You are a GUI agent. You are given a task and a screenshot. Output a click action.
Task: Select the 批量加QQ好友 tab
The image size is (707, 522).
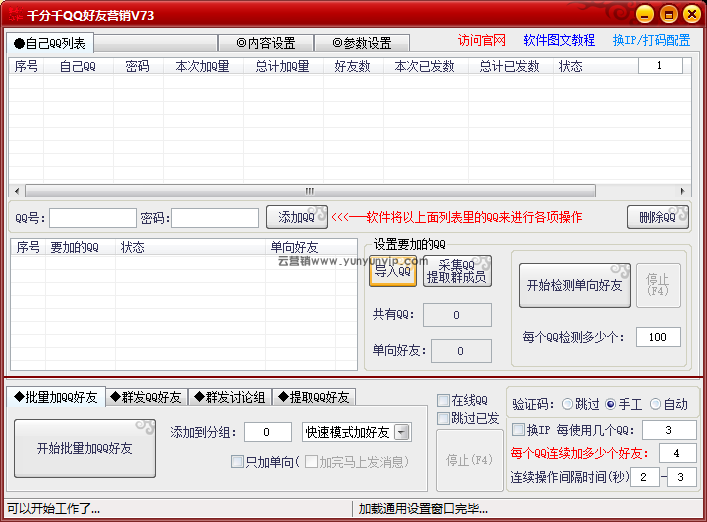click(56, 397)
